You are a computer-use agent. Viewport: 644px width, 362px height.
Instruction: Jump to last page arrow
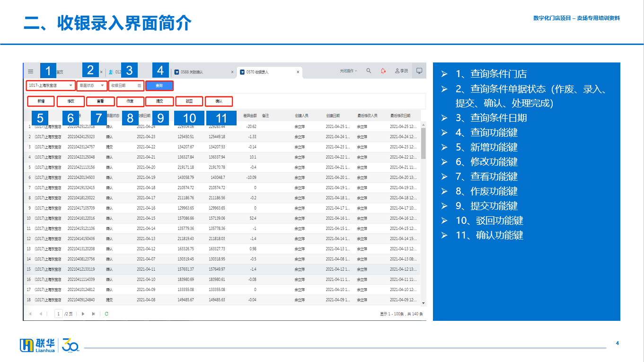coord(94,313)
